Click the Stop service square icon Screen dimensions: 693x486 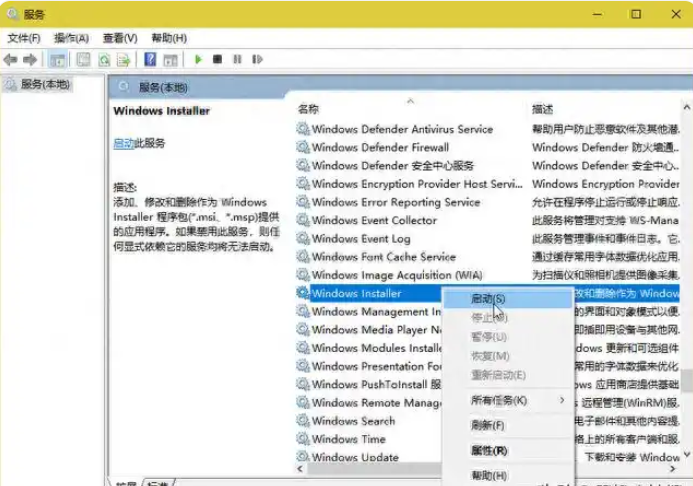(217, 59)
